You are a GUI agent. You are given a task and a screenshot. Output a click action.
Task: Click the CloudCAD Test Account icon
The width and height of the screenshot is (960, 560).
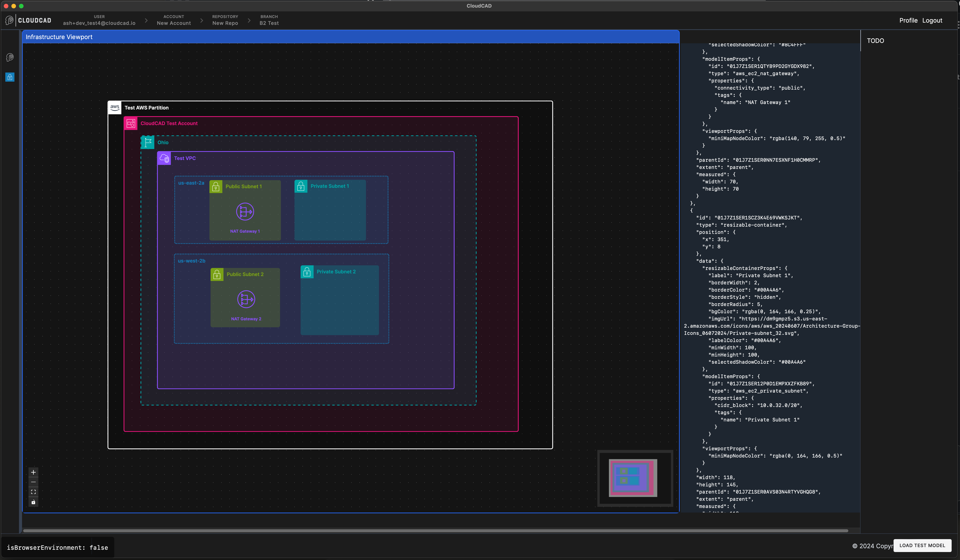131,123
